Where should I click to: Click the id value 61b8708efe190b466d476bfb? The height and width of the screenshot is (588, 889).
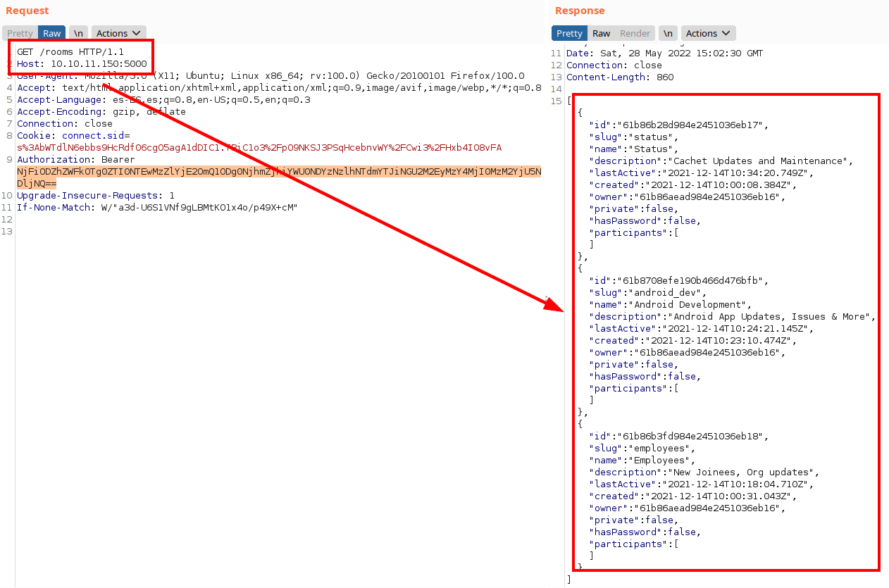click(690, 281)
